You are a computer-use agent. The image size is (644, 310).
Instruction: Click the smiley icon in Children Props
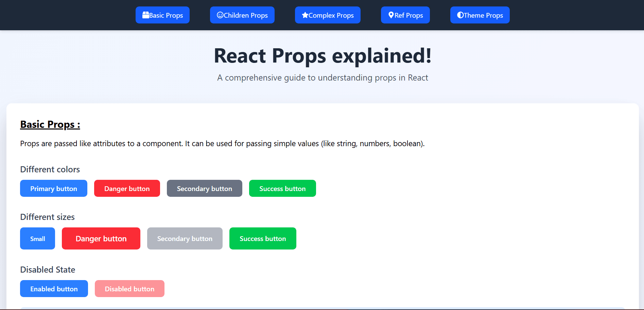coord(220,15)
